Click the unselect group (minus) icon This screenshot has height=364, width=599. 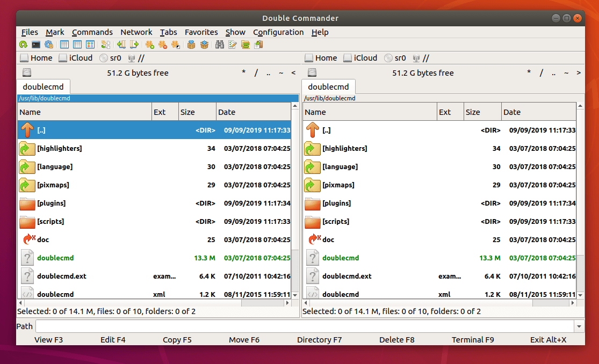click(162, 45)
